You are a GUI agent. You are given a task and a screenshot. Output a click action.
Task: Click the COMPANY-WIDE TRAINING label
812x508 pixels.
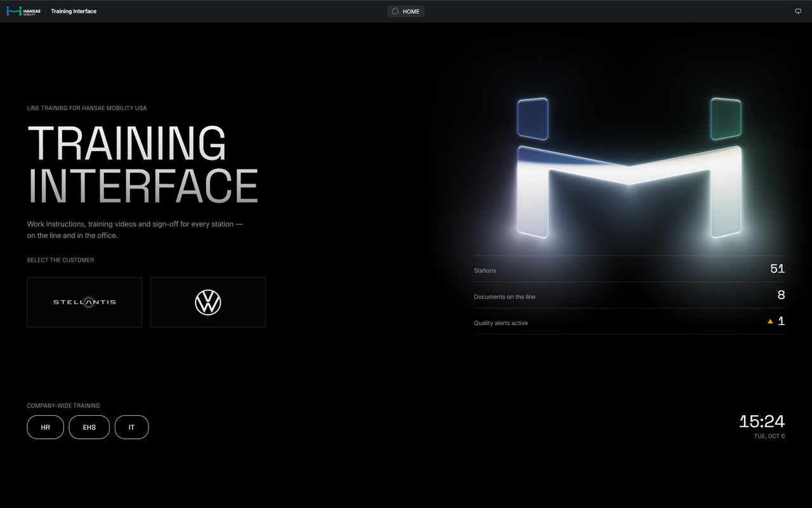coord(63,406)
